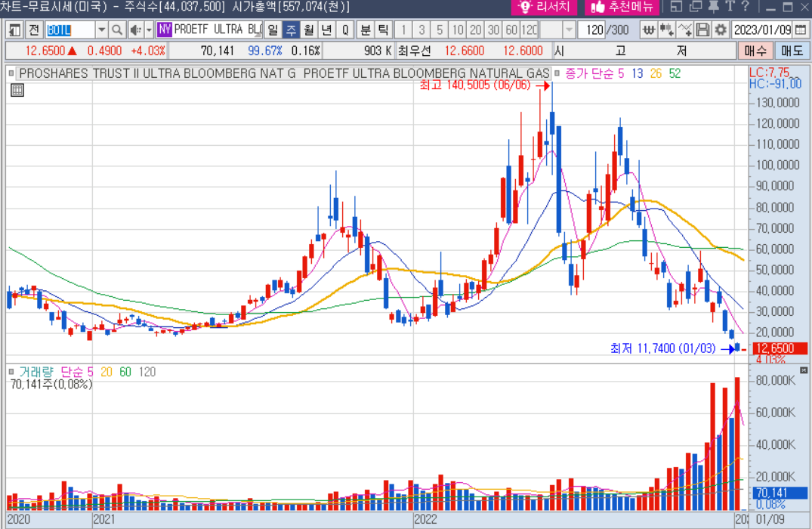Click the moving average 26 legend
Viewport: 812px width, 529px height.
point(656,73)
